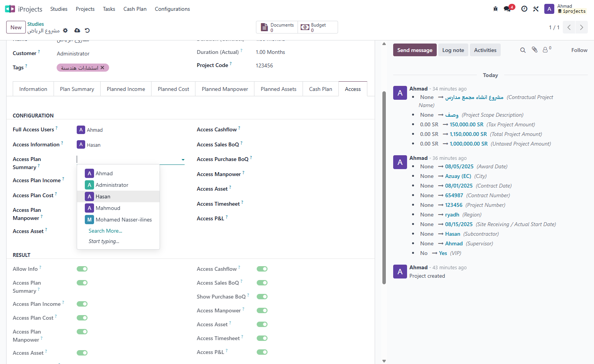
Task: Click the Log note button
Action: pos(453,50)
